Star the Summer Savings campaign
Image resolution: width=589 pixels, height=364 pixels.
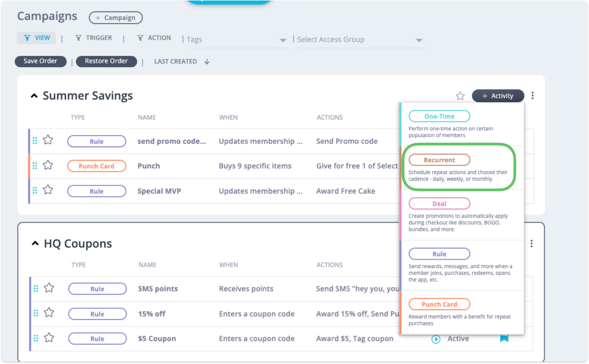click(x=460, y=96)
